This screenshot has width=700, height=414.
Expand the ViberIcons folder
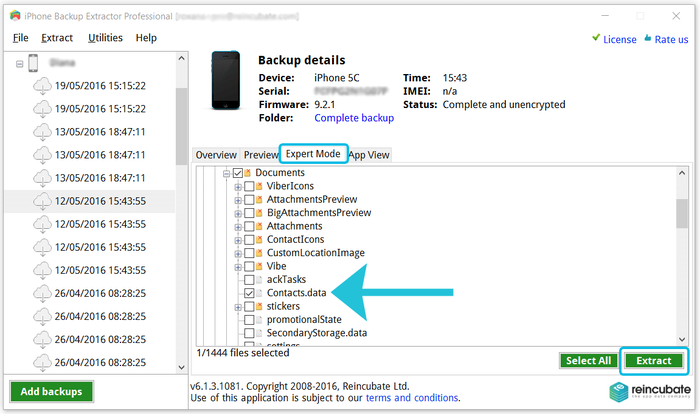(238, 187)
